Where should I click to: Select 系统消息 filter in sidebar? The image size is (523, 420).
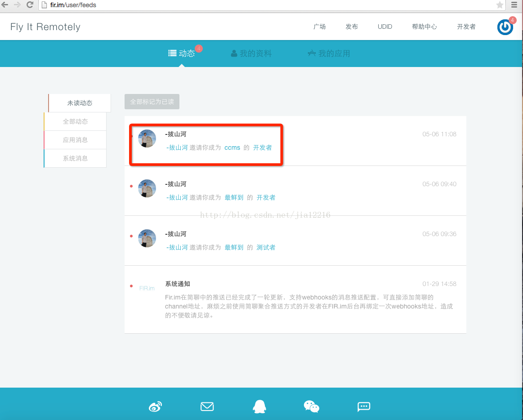(75, 158)
